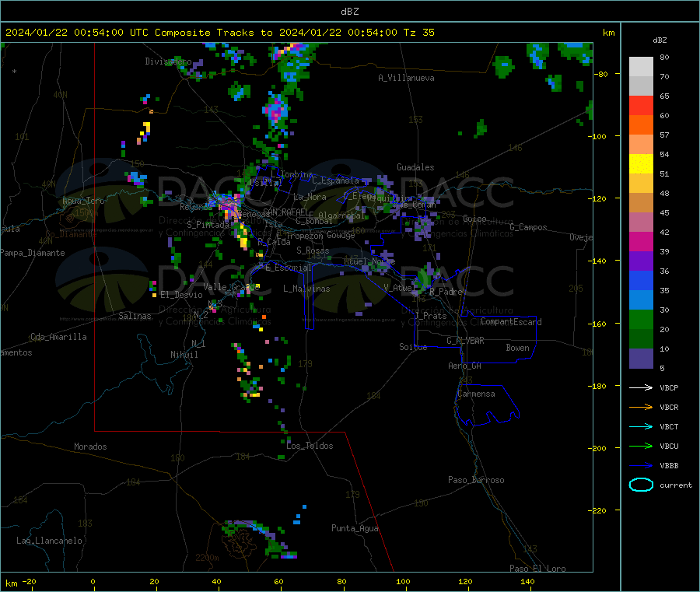
Task: Click the 'Morados' map label
Action: click(90, 447)
